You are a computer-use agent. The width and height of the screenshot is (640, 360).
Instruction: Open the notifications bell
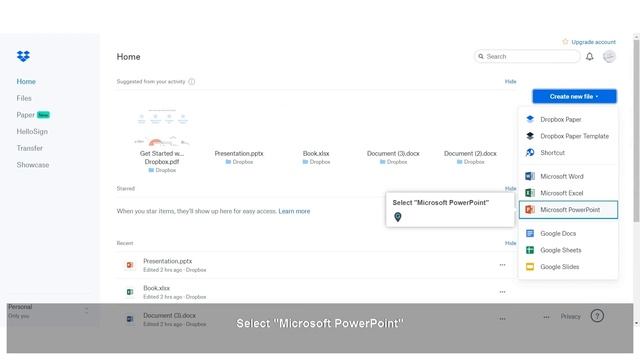tap(589, 57)
